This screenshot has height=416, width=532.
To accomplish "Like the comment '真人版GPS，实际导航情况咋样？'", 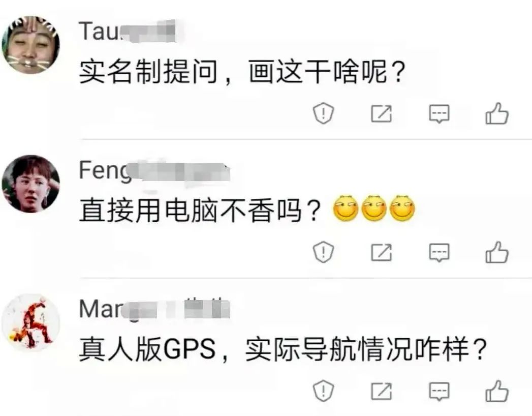I will coord(497,391).
